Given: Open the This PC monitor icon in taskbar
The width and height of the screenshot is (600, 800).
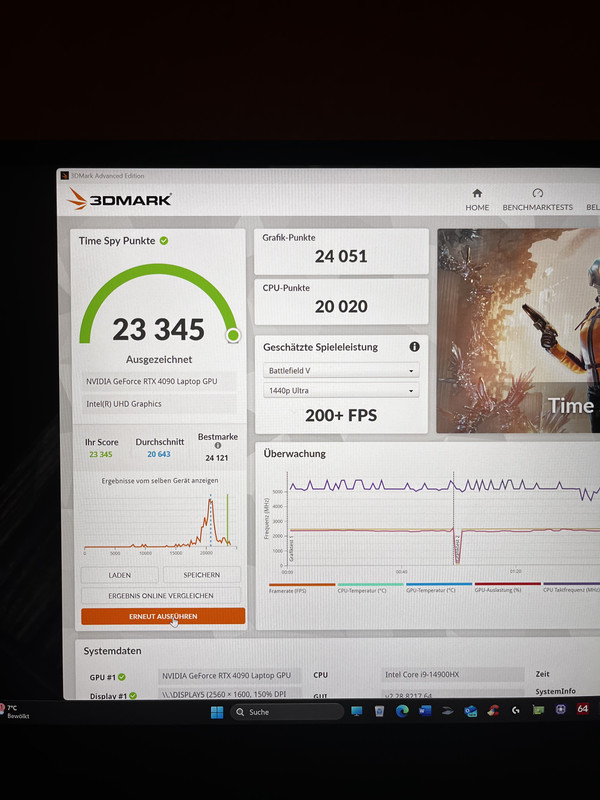Looking at the screenshot, I should click(x=357, y=711).
